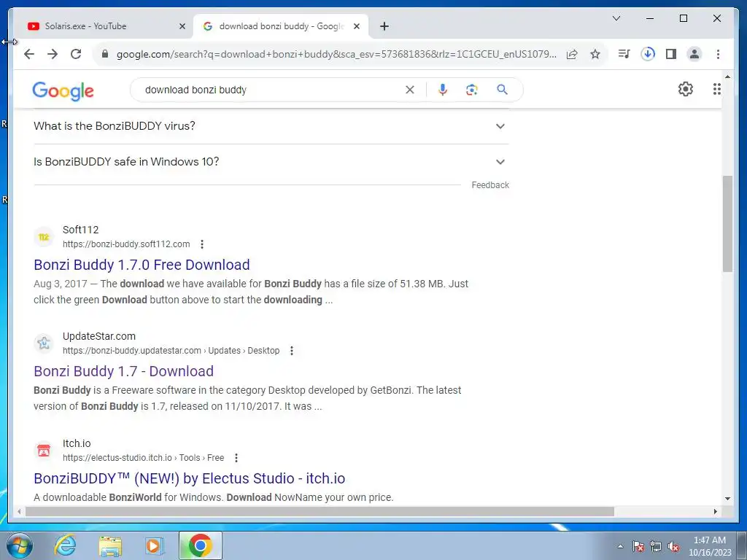Select the download bonzi buddy Google tab
Screen dimensions: 747x560
click(281, 26)
